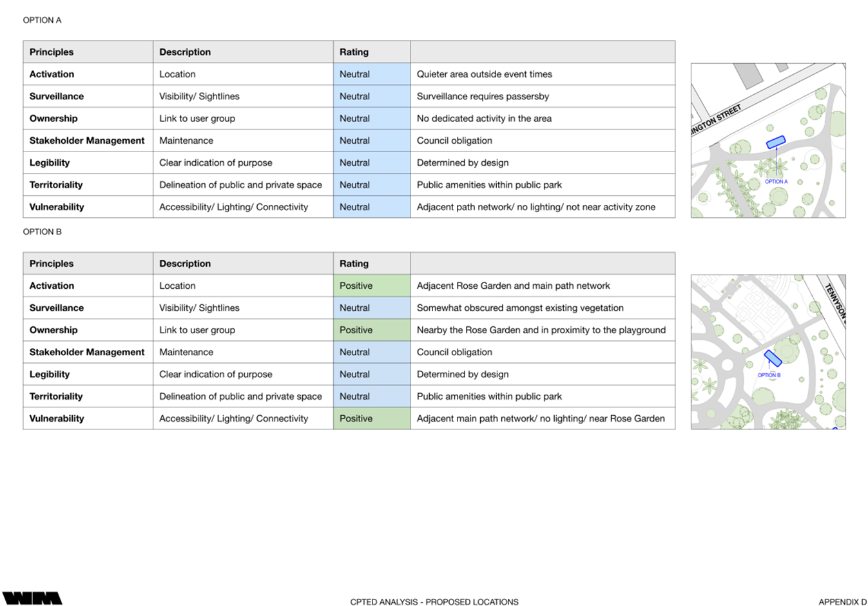Click 'CPTED ANALYSIS - PROPOSED LOCATIONS' footer title

tap(434, 601)
